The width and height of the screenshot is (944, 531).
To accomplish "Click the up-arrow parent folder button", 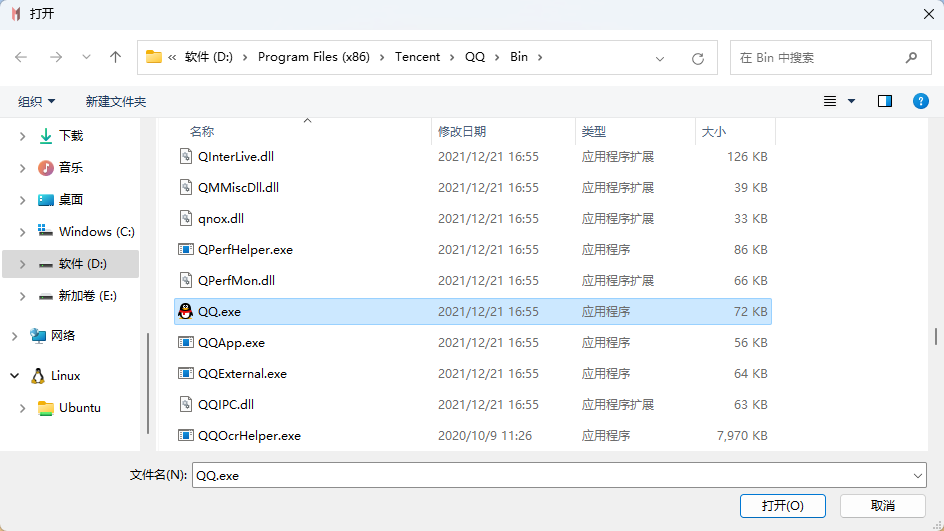I will pos(115,57).
